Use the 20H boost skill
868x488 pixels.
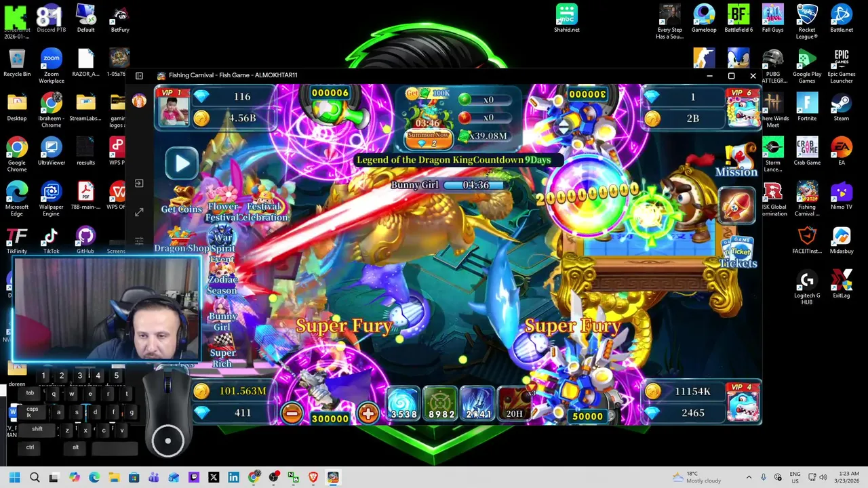pos(514,404)
